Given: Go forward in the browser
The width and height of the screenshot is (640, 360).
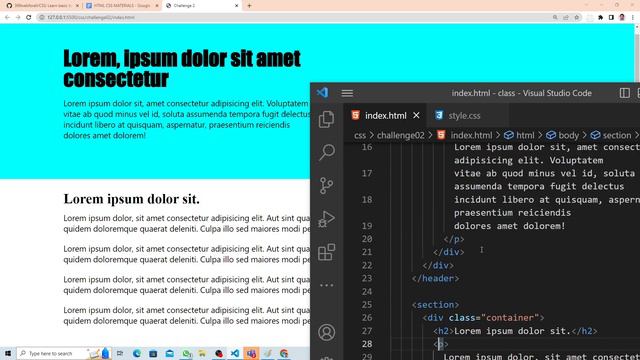Looking at the screenshot, I should point(18,17).
